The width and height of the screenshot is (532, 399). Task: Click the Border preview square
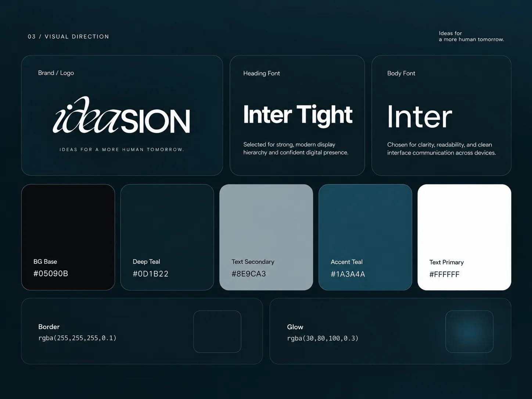pos(217,331)
